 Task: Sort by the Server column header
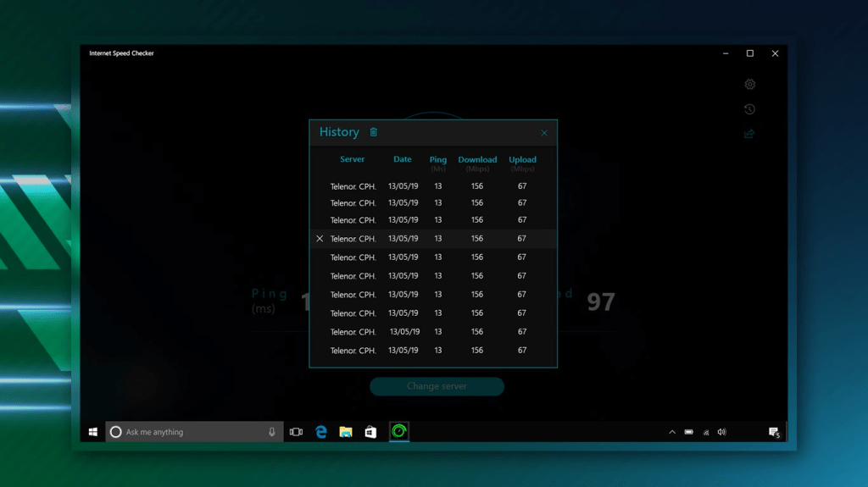(353, 159)
